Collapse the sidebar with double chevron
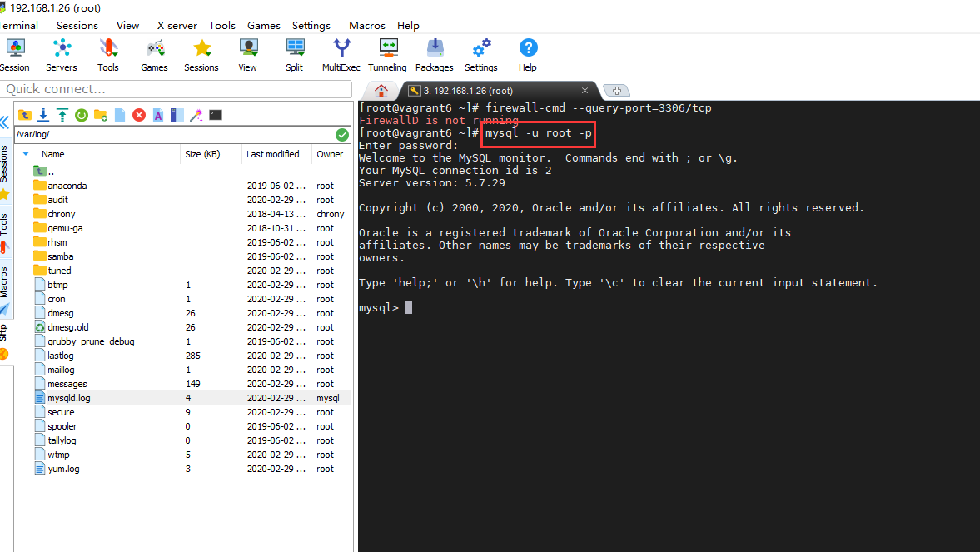Viewport: 980px width, 552px height. [5, 122]
